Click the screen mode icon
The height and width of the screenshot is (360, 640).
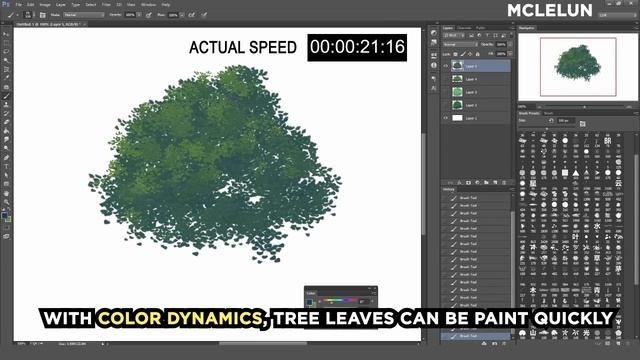6,236
